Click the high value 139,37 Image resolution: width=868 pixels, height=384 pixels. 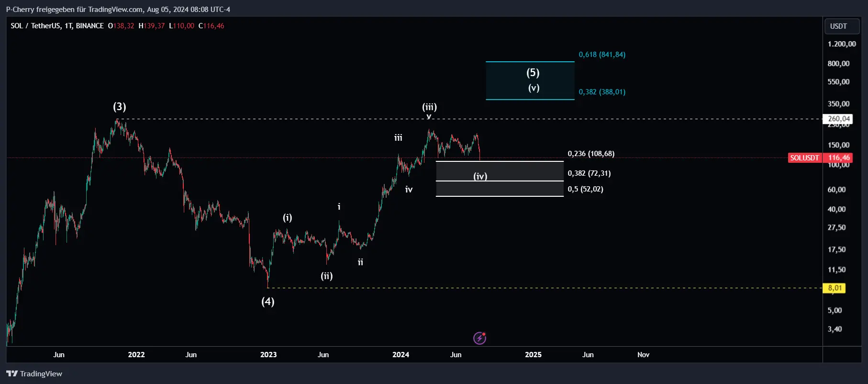[154, 26]
